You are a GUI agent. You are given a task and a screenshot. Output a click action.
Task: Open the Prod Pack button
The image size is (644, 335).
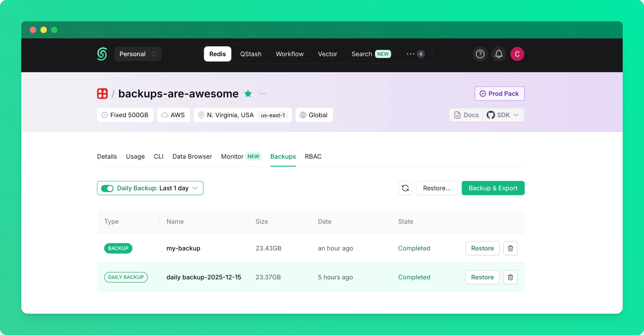coord(499,93)
